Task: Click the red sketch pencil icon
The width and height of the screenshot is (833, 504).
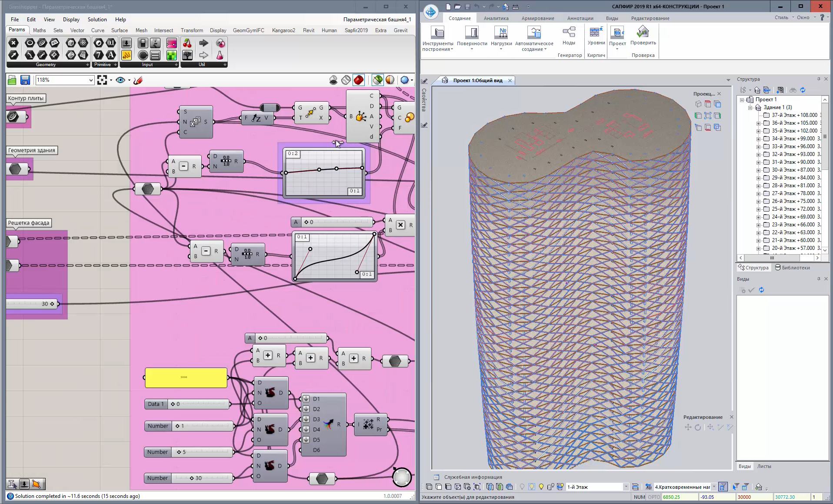Action: [138, 80]
